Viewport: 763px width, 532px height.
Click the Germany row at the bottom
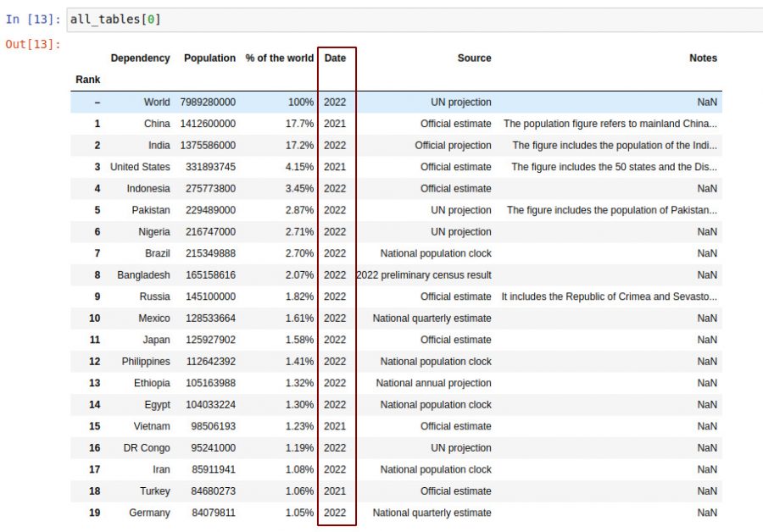[150, 513]
